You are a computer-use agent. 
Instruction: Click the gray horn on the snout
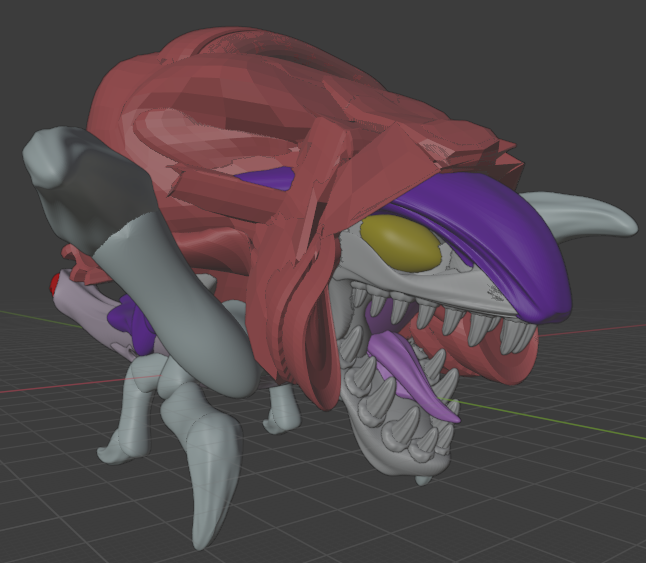pos(589,213)
